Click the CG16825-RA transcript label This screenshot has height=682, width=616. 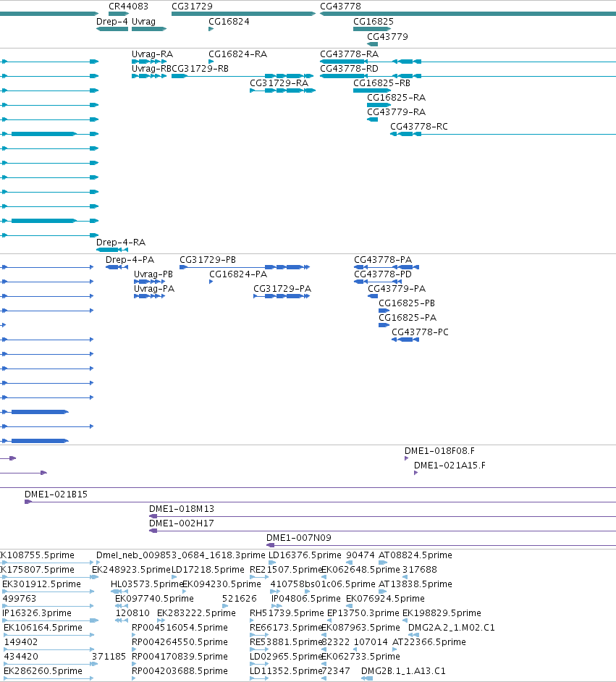click(x=397, y=98)
